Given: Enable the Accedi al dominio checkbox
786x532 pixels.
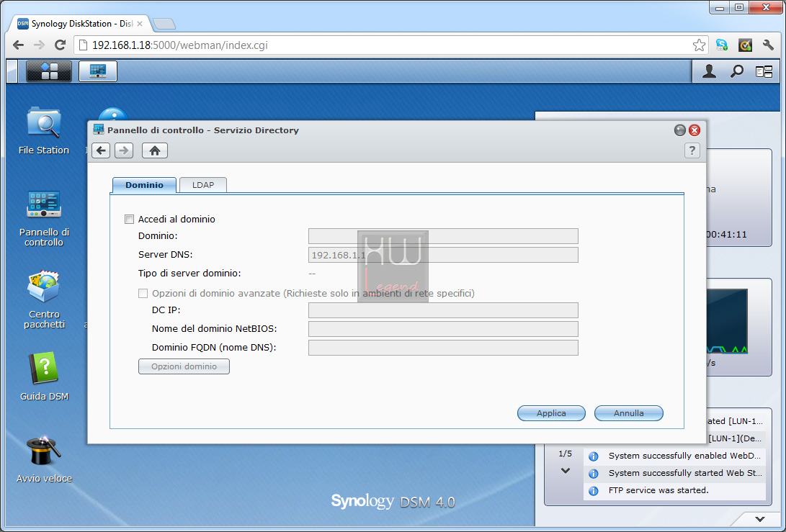Looking at the screenshot, I should pos(130,219).
